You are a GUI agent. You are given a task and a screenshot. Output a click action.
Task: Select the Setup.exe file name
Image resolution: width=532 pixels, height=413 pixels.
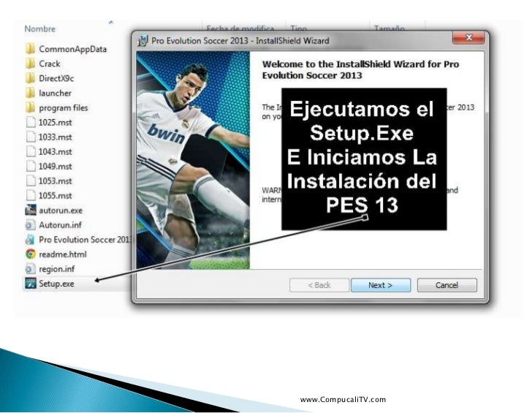point(56,284)
